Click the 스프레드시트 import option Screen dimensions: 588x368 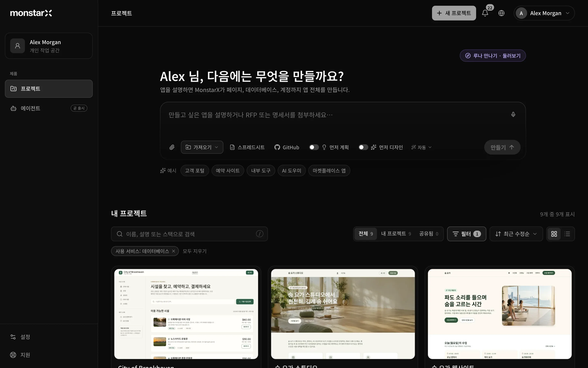click(247, 147)
